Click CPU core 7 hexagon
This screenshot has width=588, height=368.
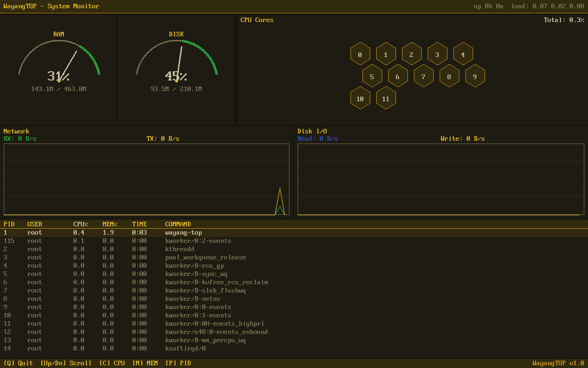click(x=424, y=75)
